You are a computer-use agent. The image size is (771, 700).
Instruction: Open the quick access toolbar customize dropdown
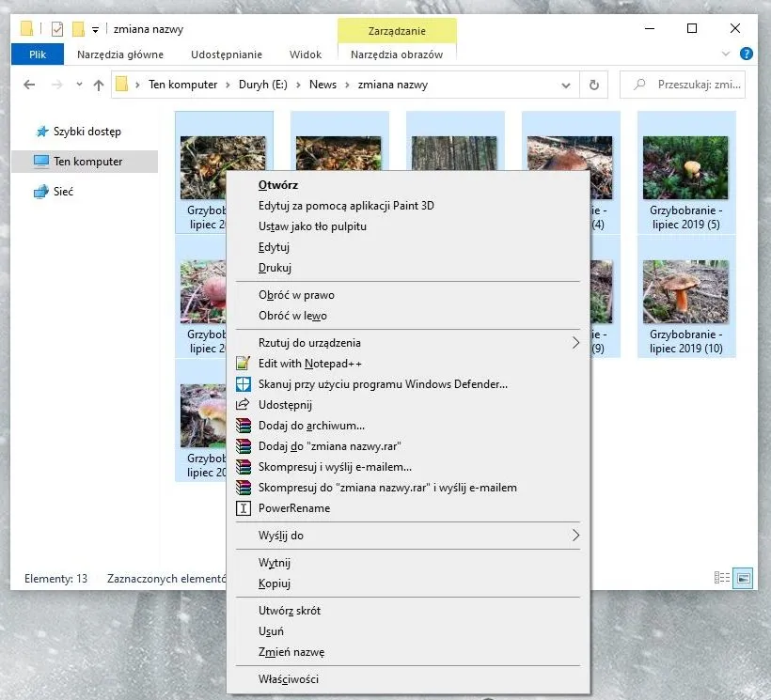[x=95, y=28]
